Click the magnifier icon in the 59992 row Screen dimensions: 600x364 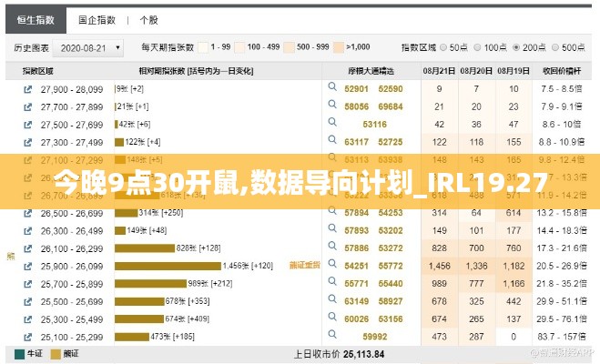click(x=332, y=336)
